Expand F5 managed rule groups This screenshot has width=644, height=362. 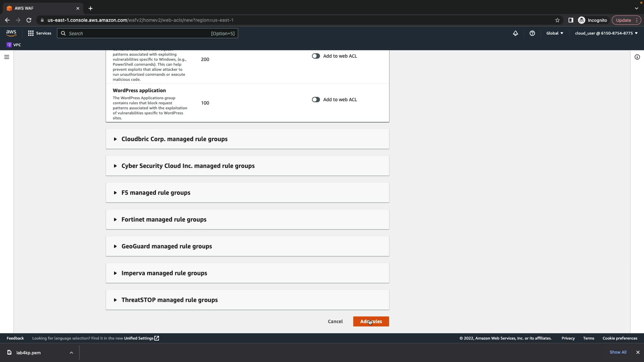coord(156,193)
